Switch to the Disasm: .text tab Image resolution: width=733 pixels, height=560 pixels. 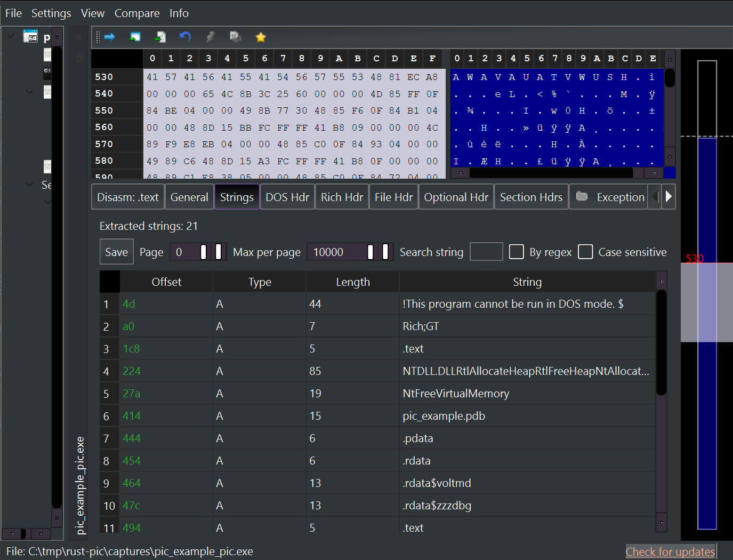[x=128, y=197]
